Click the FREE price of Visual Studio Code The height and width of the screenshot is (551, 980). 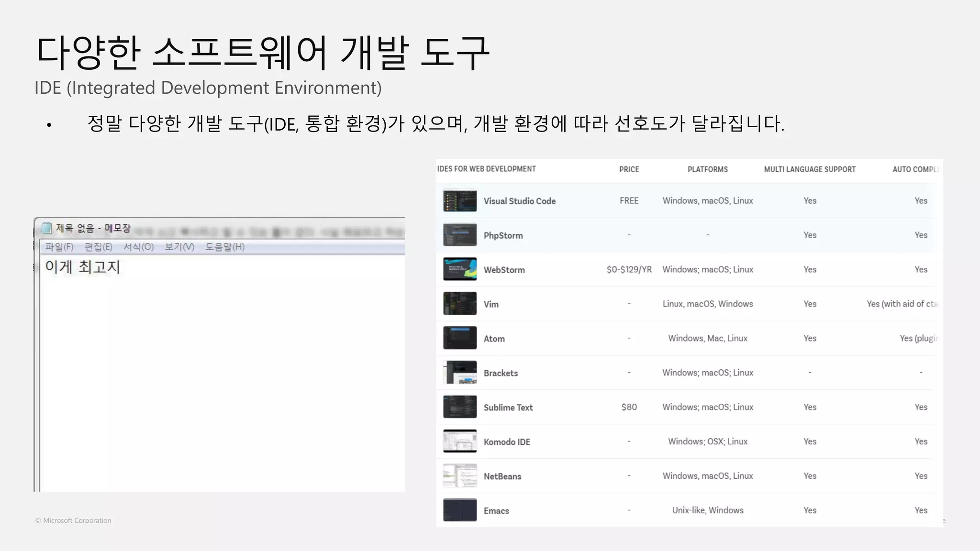(x=629, y=201)
